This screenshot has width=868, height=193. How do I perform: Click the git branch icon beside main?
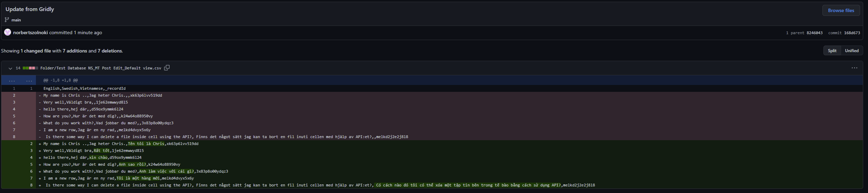[x=7, y=20]
